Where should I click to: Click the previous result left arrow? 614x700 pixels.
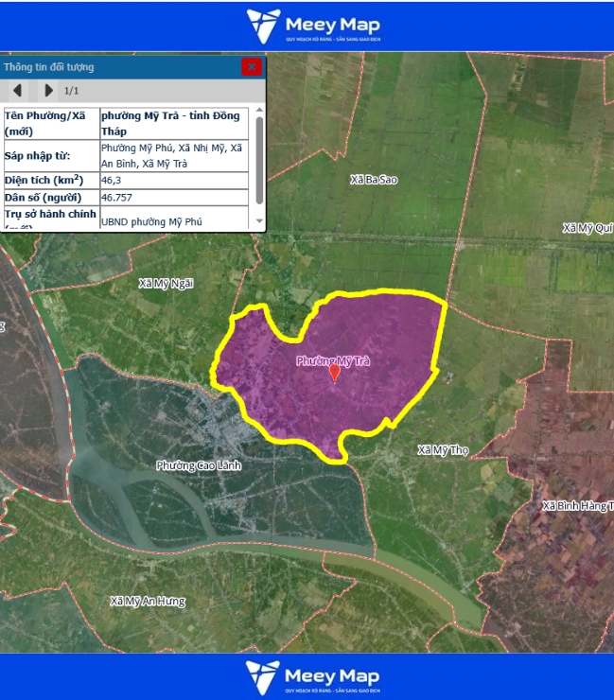(17, 91)
